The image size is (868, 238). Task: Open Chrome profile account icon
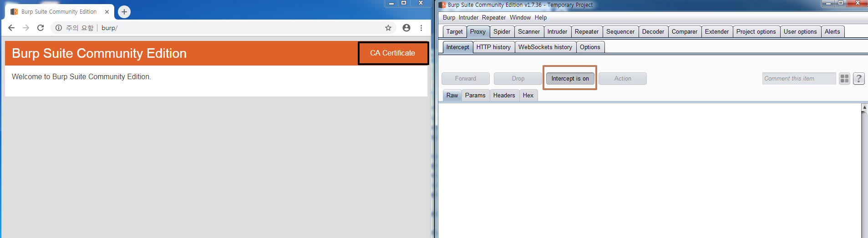pyautogui.click(x=406, y=28)
